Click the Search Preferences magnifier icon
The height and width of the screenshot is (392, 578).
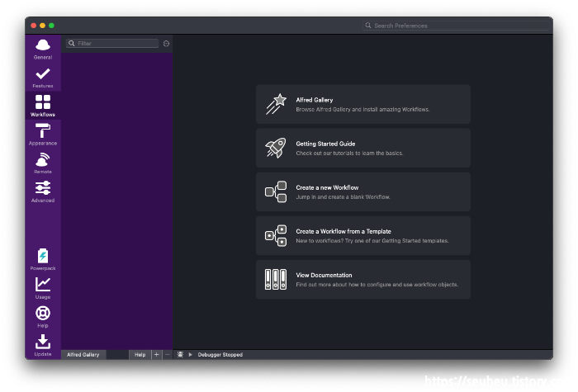click(368, 26)
